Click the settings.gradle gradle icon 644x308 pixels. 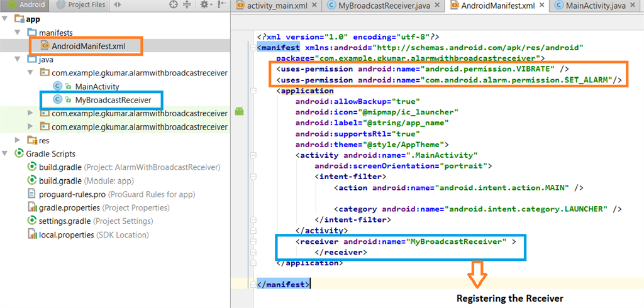(31, 221)
